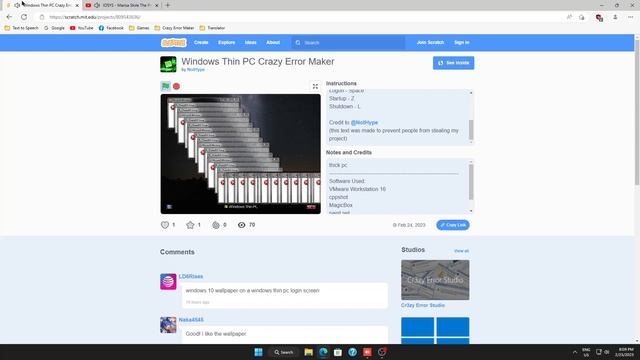Open the Ideas page
This screenshot has width=640, height=360.
click(x=251, y=42)
